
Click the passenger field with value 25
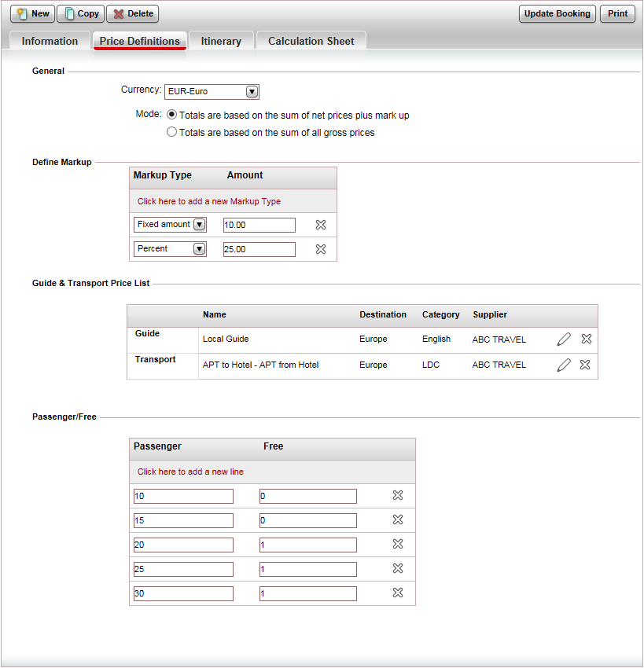tap(183, 569)
